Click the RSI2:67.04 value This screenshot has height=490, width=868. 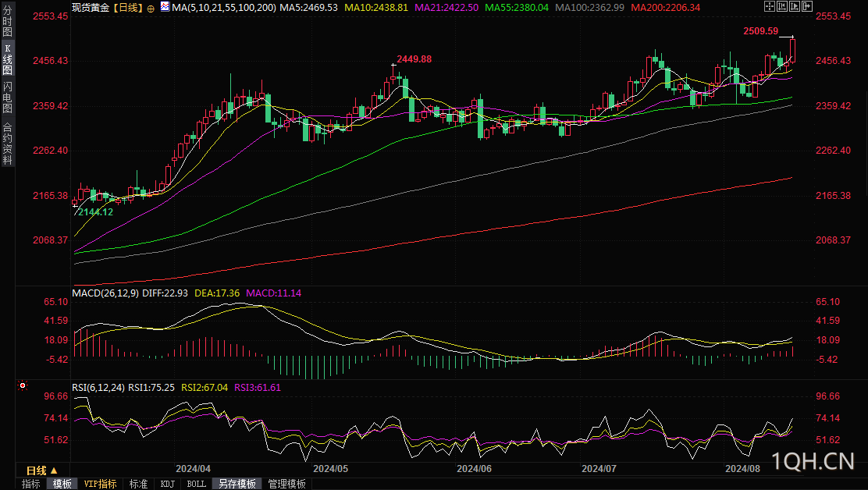tap(205, 388)
